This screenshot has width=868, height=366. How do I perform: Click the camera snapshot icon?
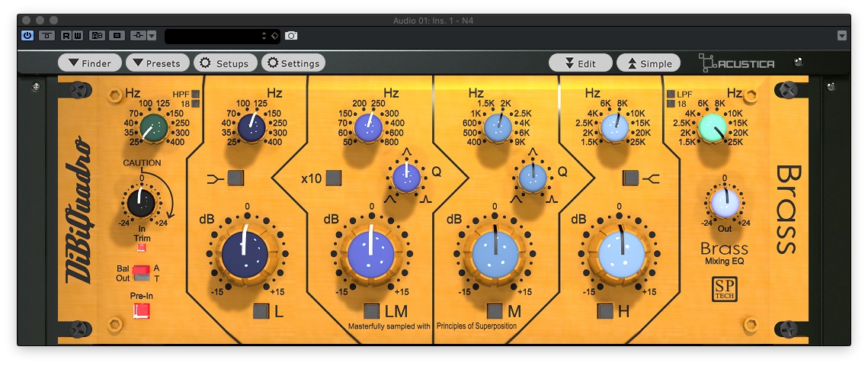pyautogui.click(x=291, y=35)
